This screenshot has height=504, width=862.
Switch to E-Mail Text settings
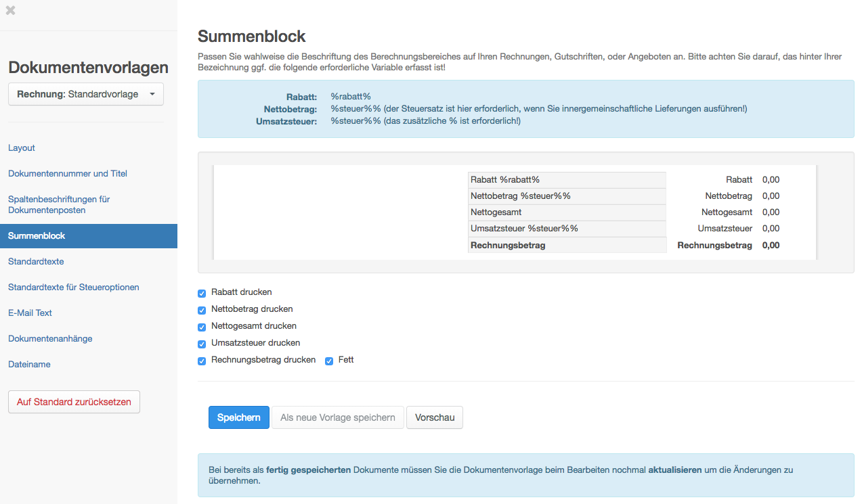[30, 313]
